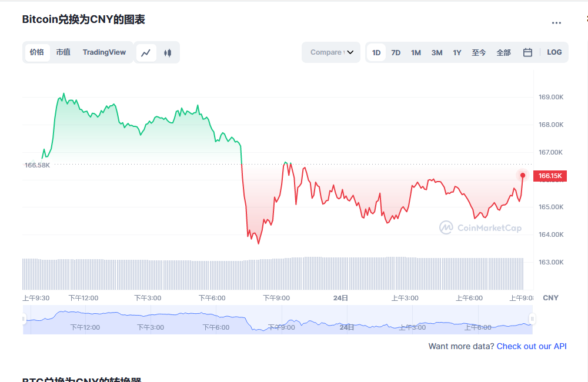Image resolution: width=588 pixels, height=382 pixels.
Task: Expand the Compare dropdown
Action: click(331, 52)
